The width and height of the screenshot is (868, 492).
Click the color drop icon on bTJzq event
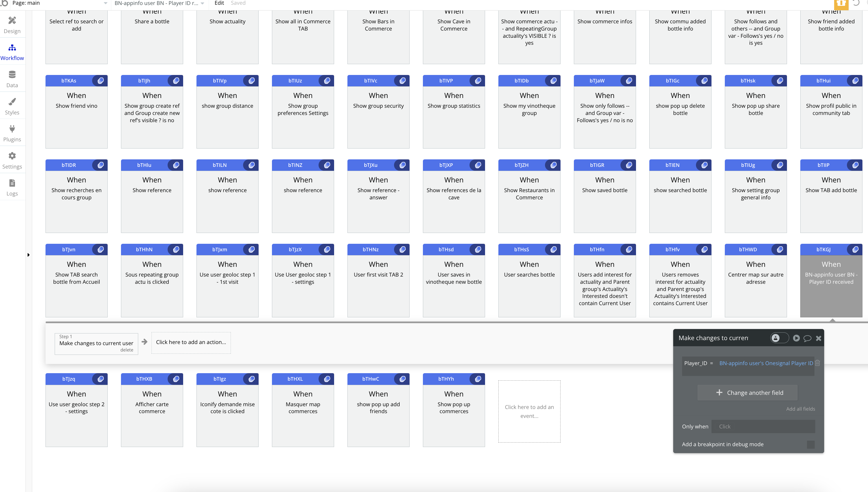pyautogui.click(x=101, y=379)
